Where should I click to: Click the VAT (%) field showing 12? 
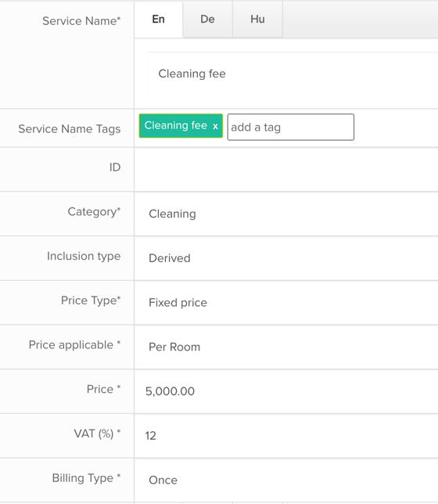coord(286,436)
